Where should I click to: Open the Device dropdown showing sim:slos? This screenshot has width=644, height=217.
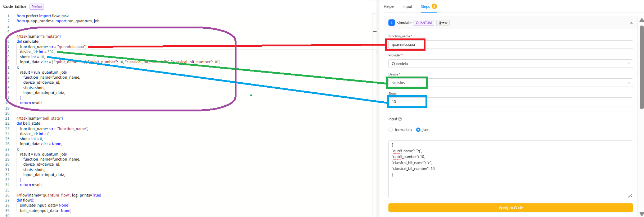510,83
